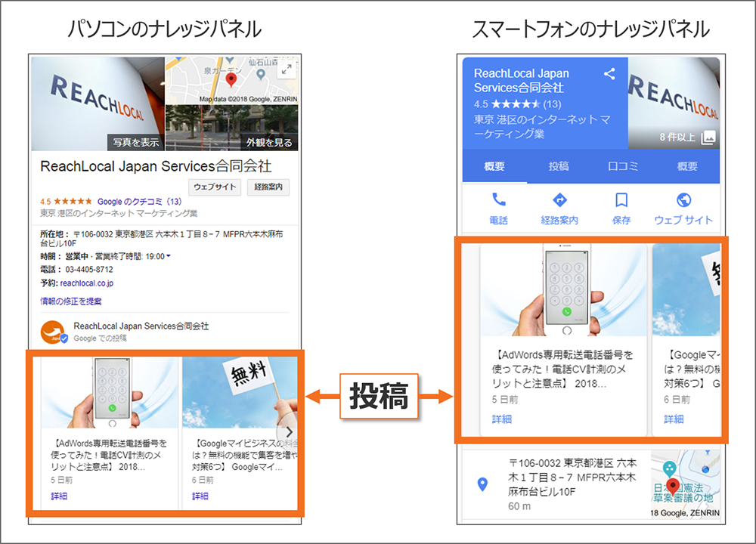Screen dimensions: 756x544
Task: Click the 経路案内 button in PC panel
Action: [268, 187]
